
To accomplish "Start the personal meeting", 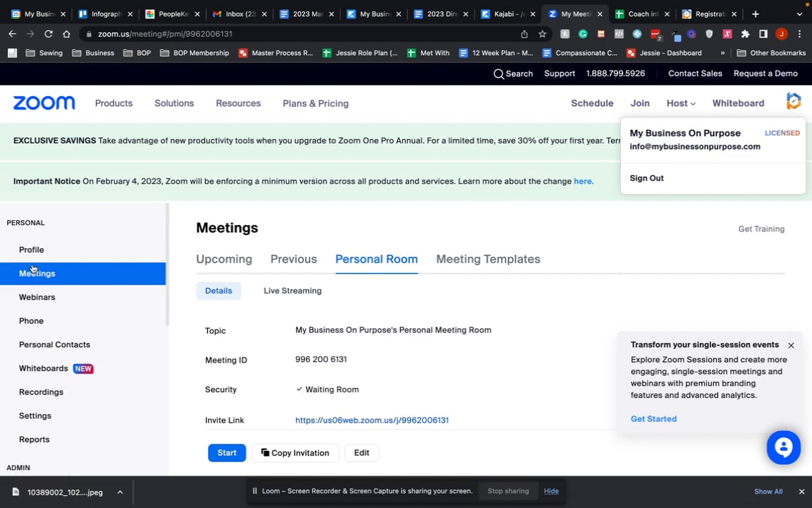I will (227, 452).
